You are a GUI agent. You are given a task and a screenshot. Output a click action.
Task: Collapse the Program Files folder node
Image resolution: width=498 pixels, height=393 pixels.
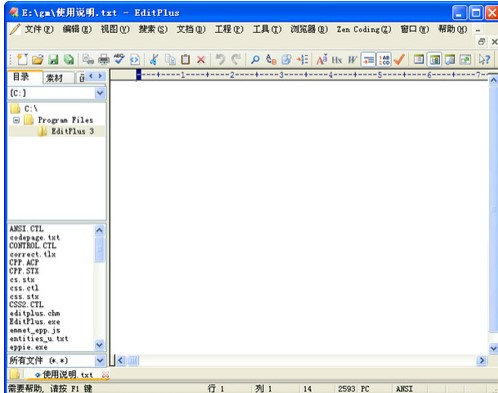pos(16,120)
